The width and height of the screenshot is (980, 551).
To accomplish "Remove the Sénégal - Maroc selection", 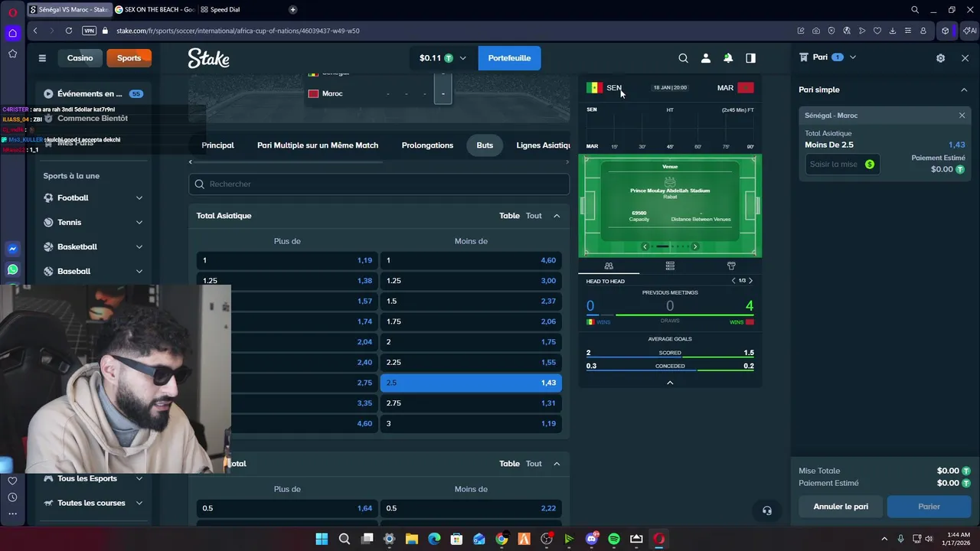I will (x=962, y=116).
